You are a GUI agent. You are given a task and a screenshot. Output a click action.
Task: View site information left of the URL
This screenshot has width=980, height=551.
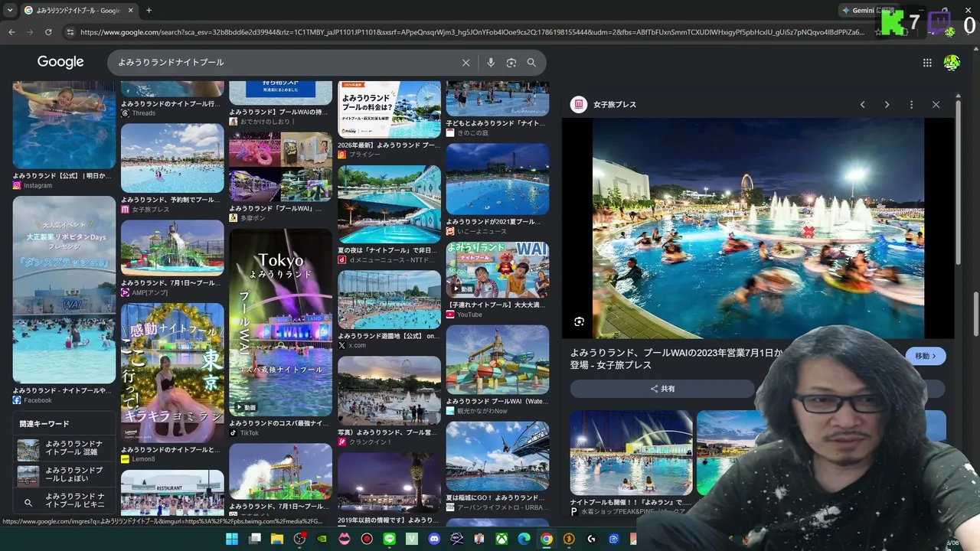click(70, 32)
